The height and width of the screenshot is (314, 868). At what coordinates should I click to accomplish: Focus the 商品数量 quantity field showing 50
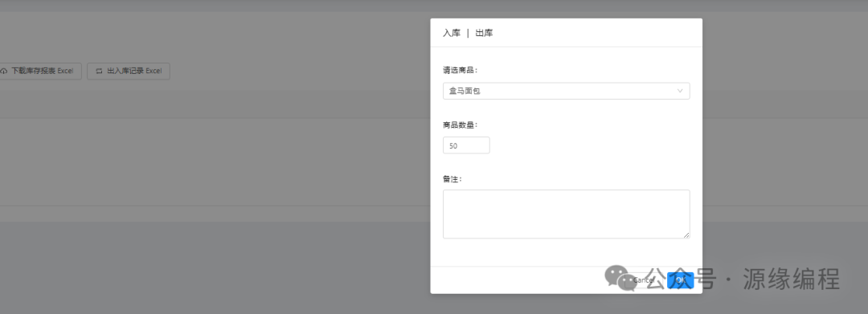(x=466, y=145)
